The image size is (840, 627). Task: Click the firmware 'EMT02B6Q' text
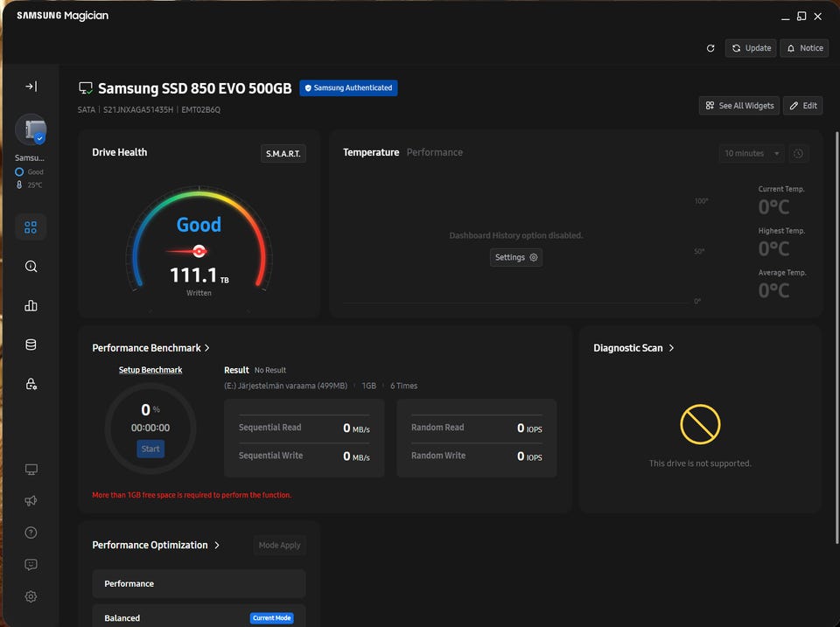tap(201, 110)
